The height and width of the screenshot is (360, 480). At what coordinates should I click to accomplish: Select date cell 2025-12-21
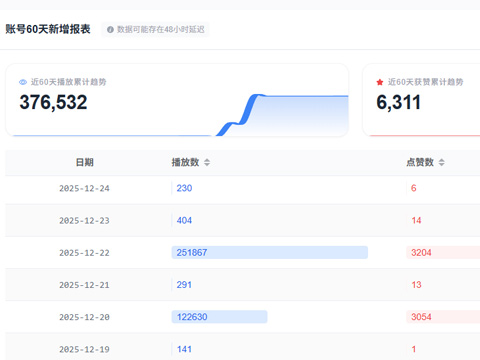coord(84,285)
